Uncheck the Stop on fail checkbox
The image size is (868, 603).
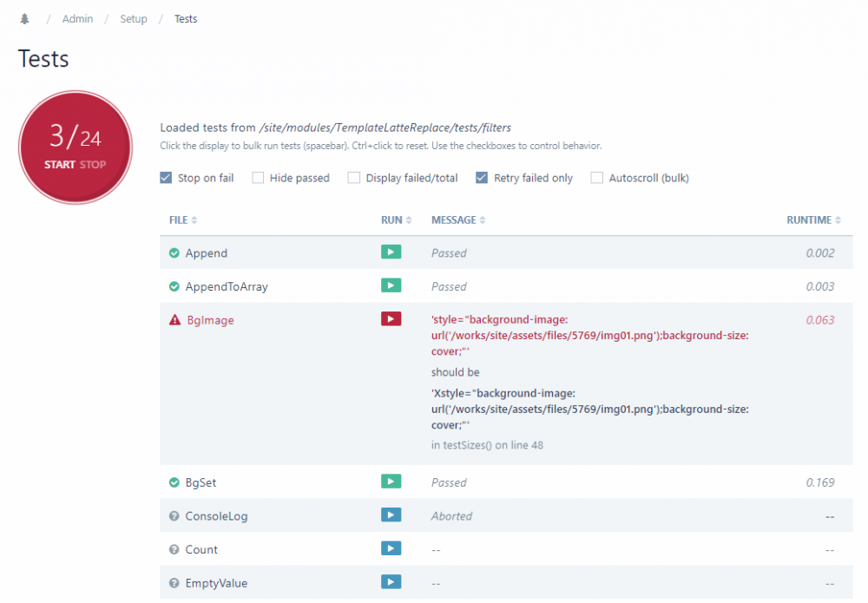(167, 178)
